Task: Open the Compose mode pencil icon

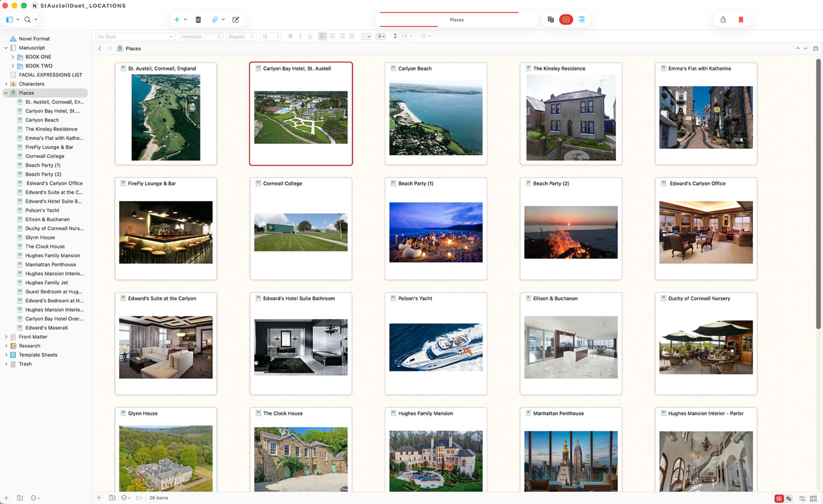Action: click(236, 19)
